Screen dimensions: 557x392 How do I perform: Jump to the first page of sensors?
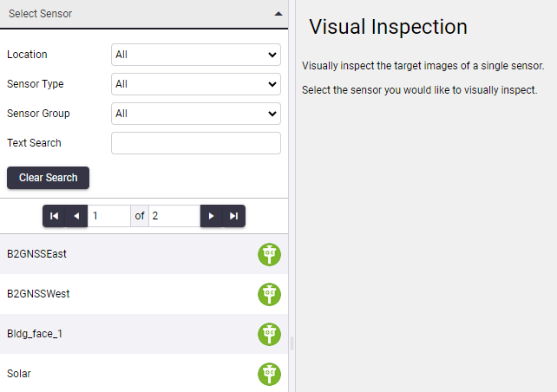(x=54, y=216)
